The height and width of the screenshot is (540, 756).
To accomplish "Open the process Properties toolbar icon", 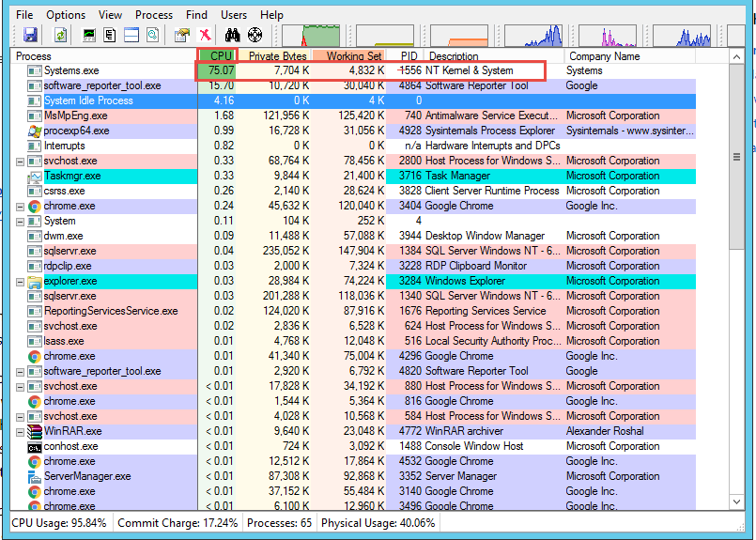I will tap(182, 35).
